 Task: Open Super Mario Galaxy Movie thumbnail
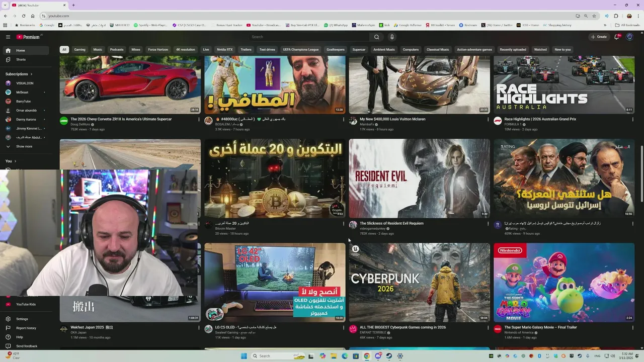coord(564,283)
